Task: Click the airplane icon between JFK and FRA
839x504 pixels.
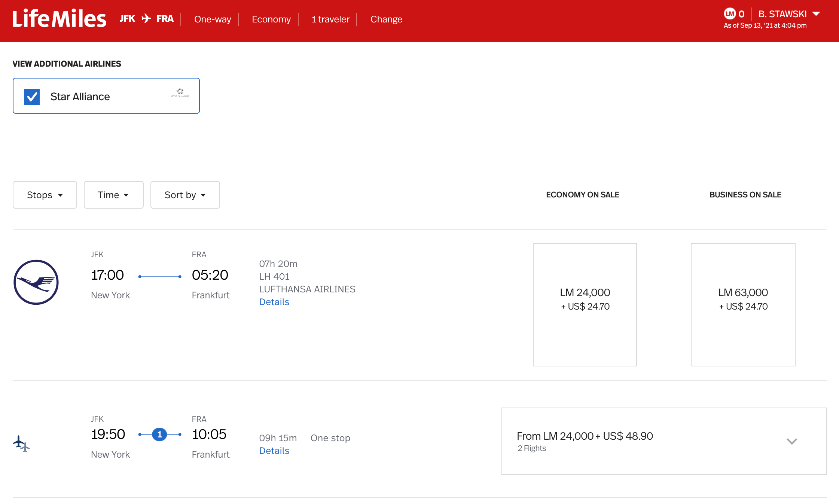Action: click(x=146, y=18)
